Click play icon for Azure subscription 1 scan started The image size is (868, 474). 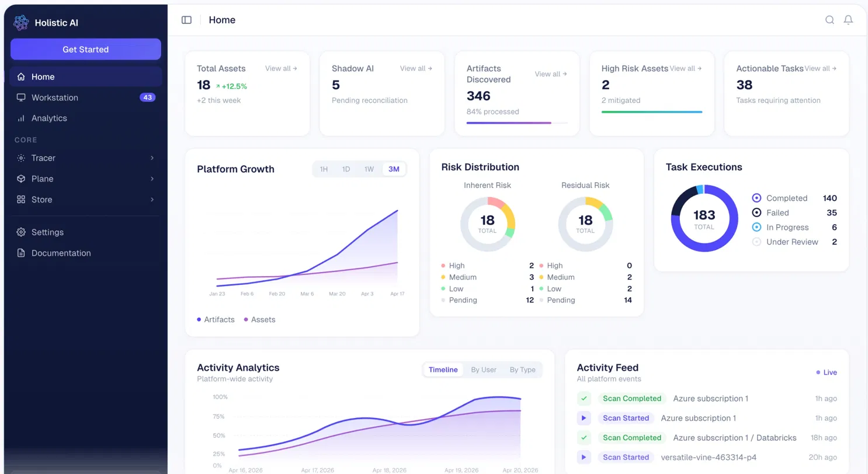[x=584, y=418]
